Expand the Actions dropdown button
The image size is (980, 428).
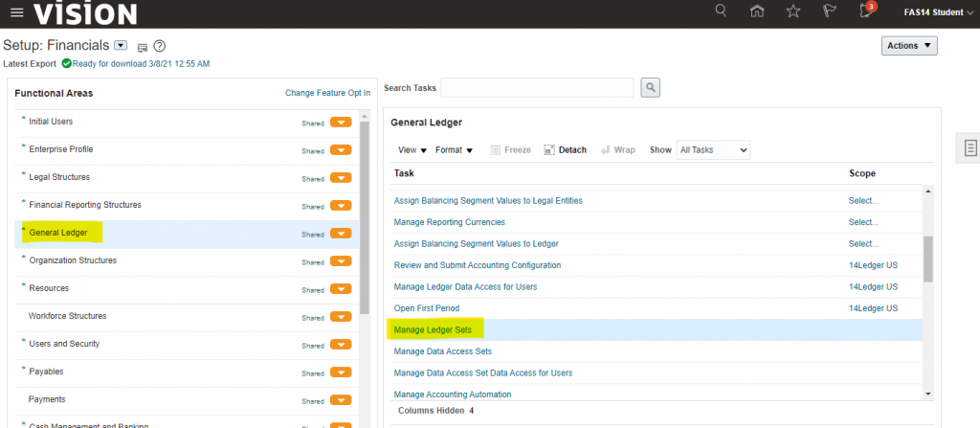[x=908, y=46]
